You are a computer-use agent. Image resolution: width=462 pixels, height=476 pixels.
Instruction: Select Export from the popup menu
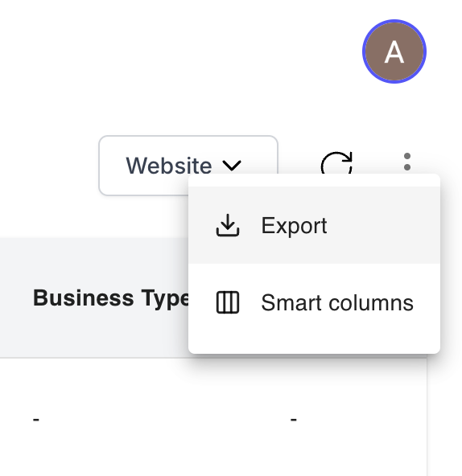(314, 225)
